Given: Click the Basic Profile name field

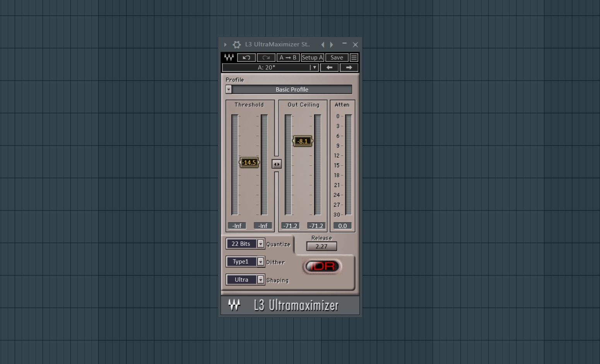Looking at the screenshot, I should coord(292,89).
